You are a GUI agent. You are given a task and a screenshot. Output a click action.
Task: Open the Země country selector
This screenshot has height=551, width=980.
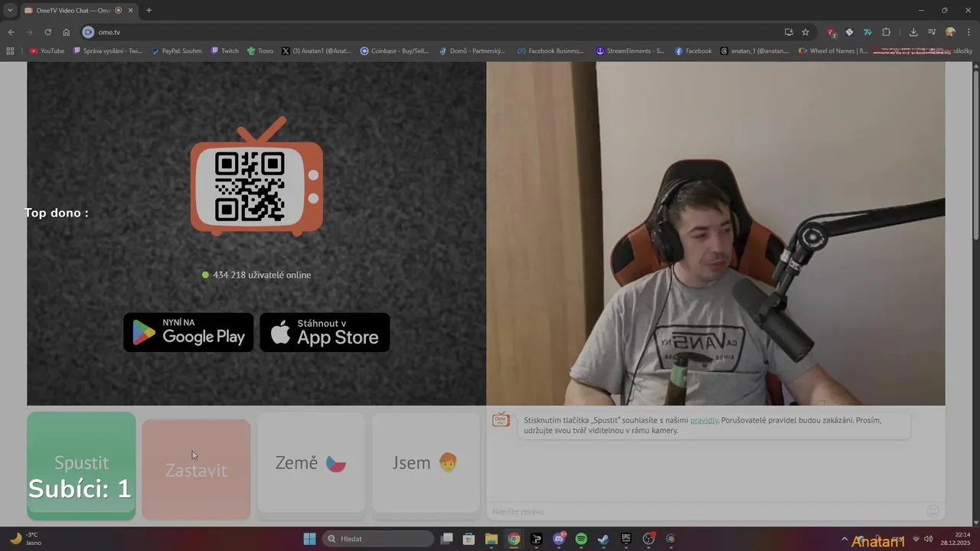point(311,462)
